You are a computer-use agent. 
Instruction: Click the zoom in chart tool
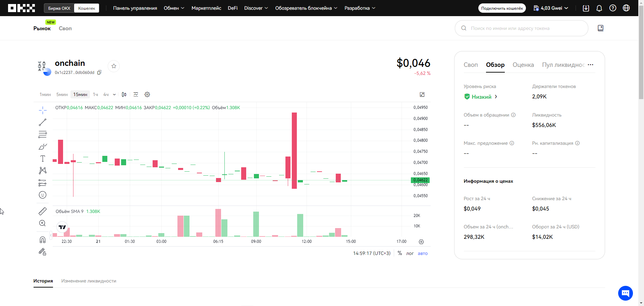click(43, 223)
